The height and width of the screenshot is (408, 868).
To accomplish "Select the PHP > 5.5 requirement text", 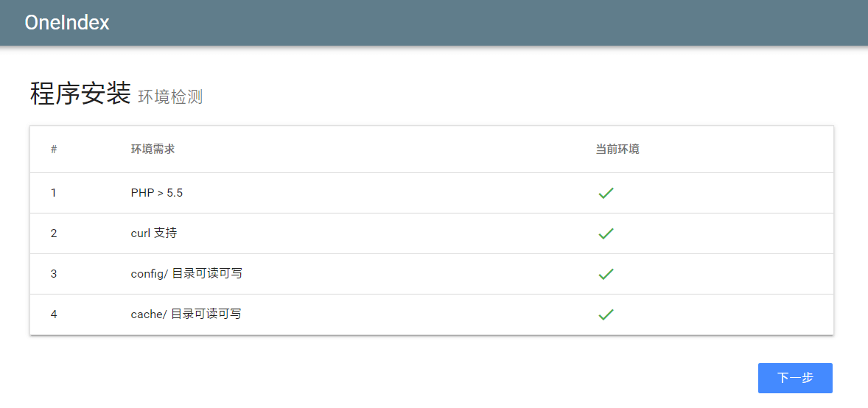I will point(157,193).
